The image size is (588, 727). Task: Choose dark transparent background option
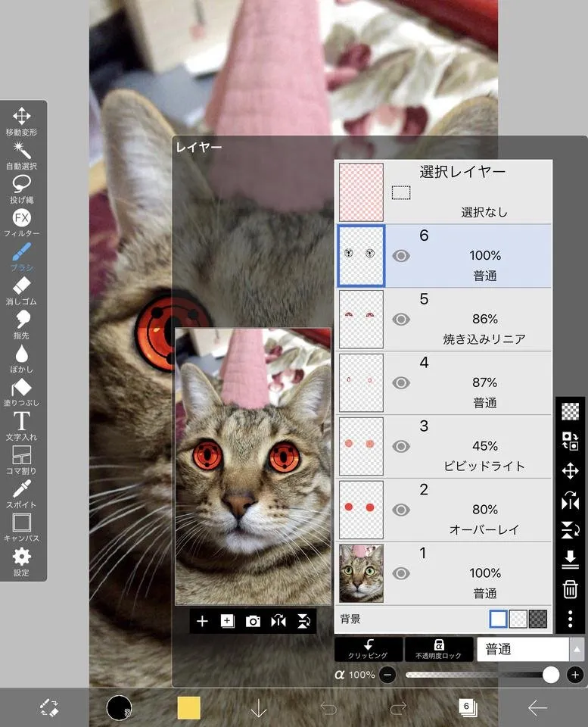point(538,619)
